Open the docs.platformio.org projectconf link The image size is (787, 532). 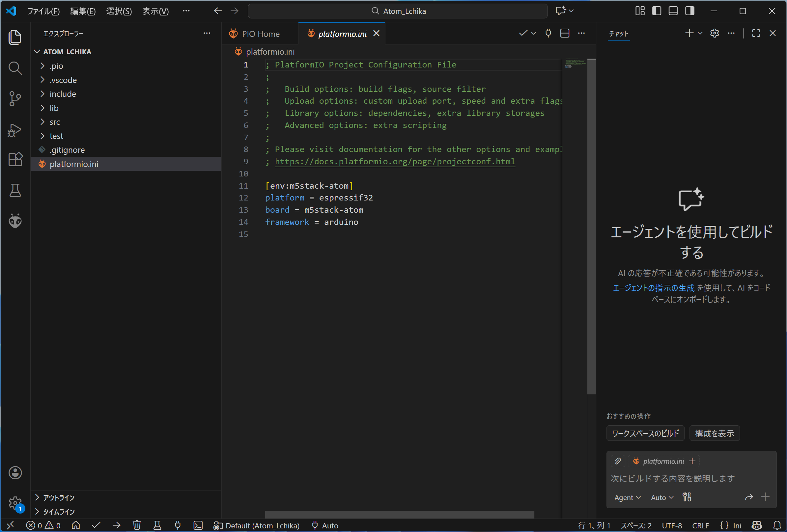395,161
